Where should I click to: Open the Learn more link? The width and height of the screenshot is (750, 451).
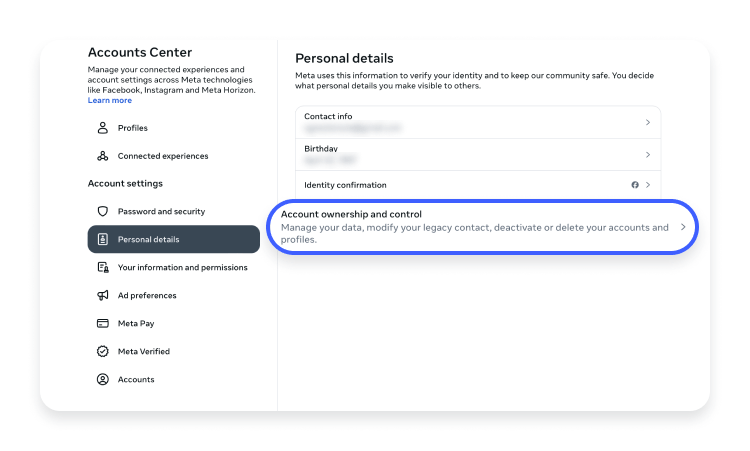pyautogui.click(x=110, y=100)
